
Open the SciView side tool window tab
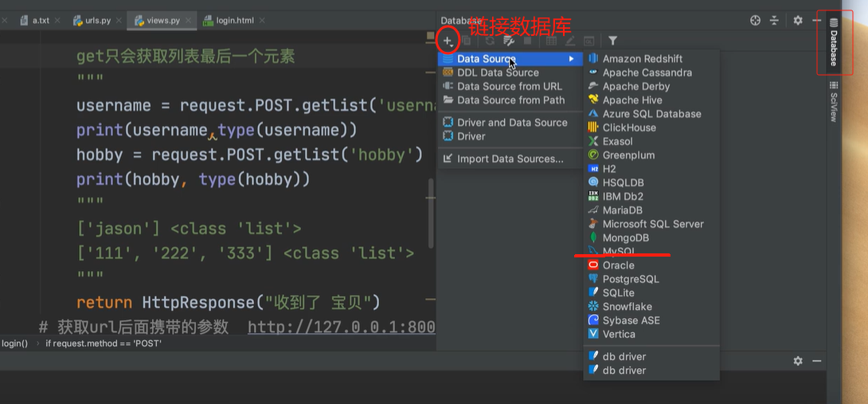[834, 101]
